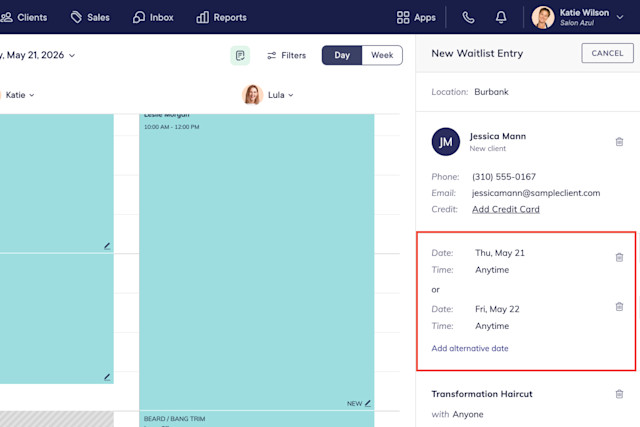Click the phone call icon in top bar
This screenshot has height=427, width=640.
point(468,17)
